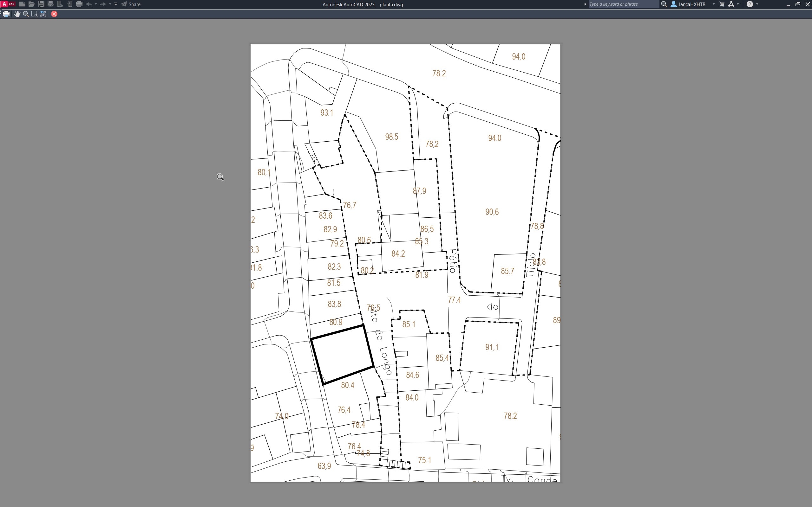Click the Save icon in Quick Access
Screen dimensions: 812x507
pos(41,4)
